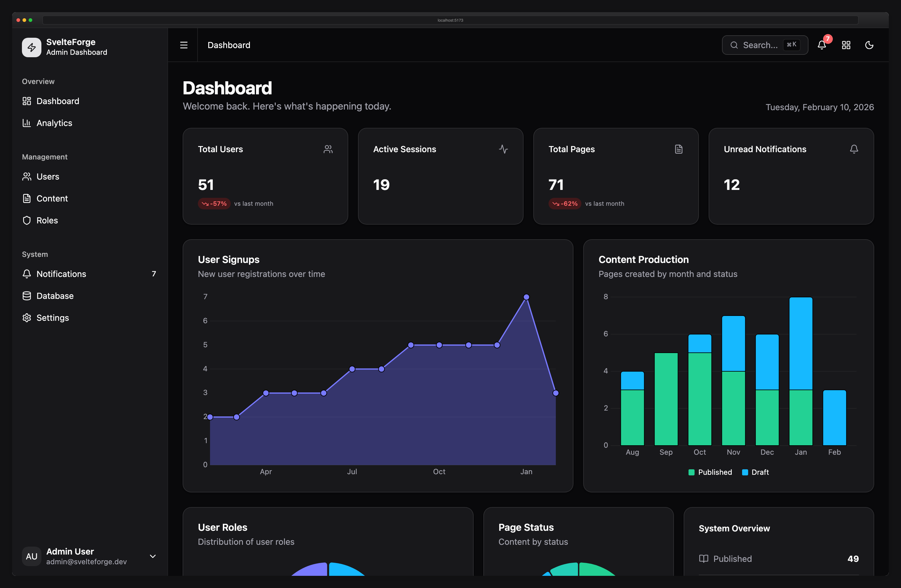Open Settings in the sidebar
The height and width of the screenshot is (588, 901).
click(90, 318)
